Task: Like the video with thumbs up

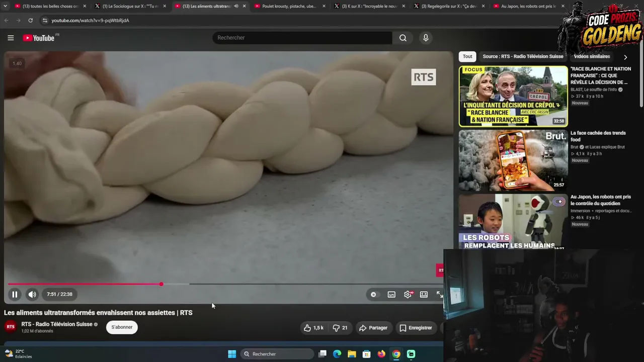Action: point(313,328)
